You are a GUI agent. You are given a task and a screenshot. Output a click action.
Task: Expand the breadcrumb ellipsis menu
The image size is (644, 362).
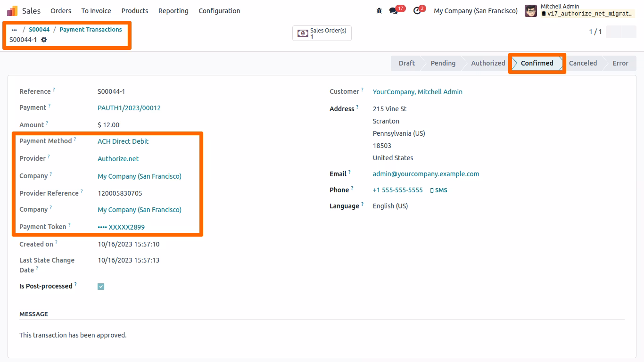coord(14,30)
